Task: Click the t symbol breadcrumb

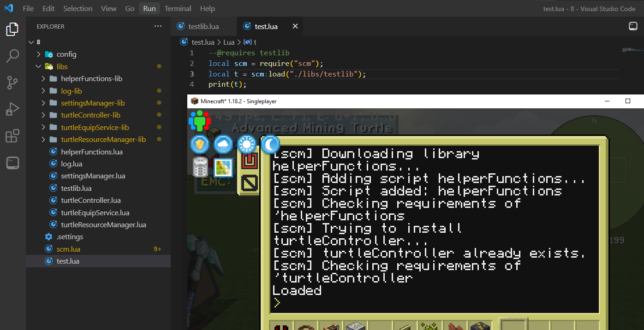Action: point(250,42)
